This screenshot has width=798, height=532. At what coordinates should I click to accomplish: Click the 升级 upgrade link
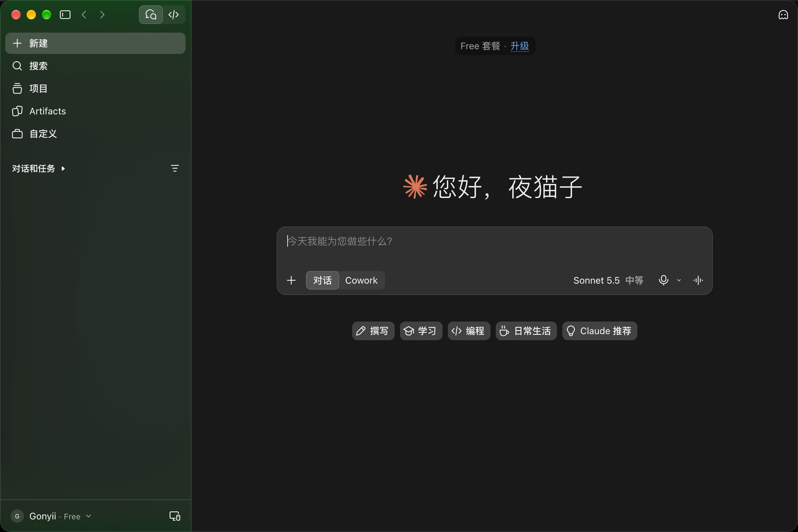tap(519, 46)
